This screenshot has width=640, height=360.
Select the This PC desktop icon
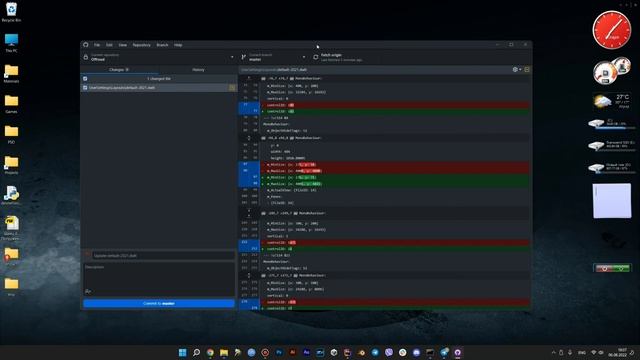[11, 42]
